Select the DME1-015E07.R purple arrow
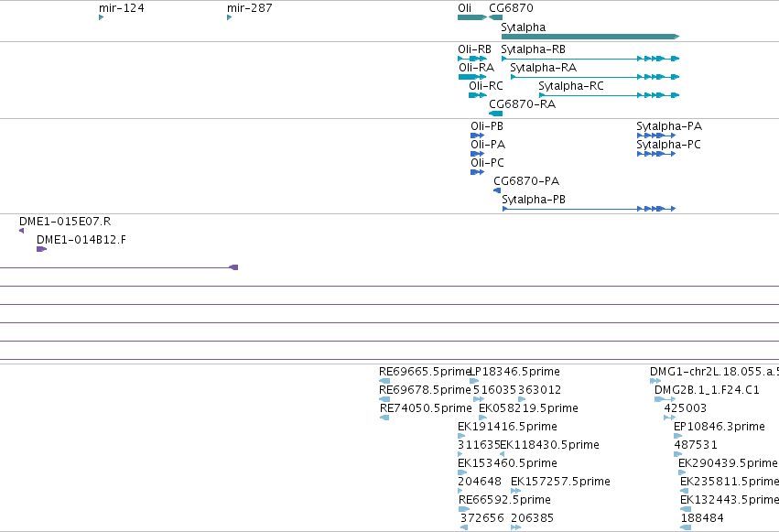Image resolution: width=779 pixels, height=532 pixels. click(x=21, y=231)
